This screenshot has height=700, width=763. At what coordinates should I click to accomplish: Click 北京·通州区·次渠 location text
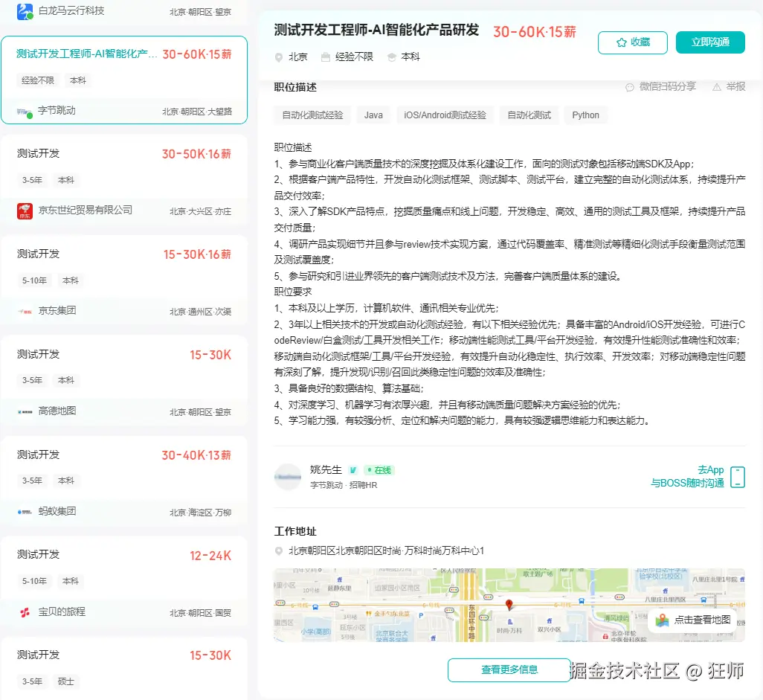click(200, 312)
